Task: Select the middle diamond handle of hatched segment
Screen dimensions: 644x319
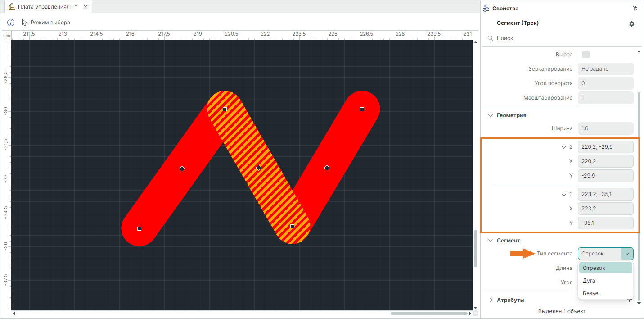Action: 258,168
